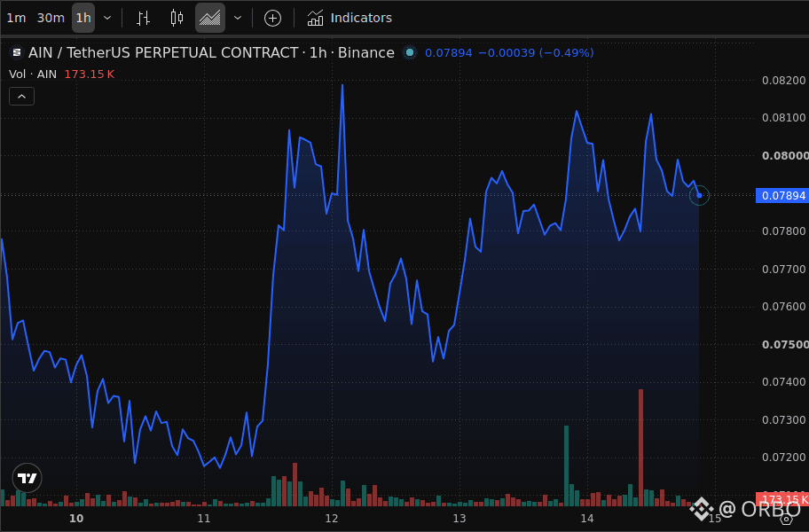Click date label 11 on time axis
The width and height of the screenshot is (809, 532).
204,519
